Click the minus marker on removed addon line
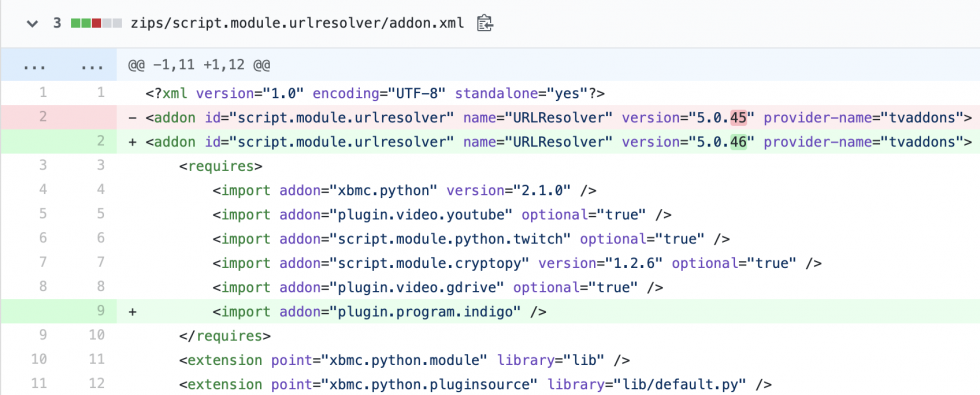Image resolution: width=980 pixels, height=395 pixels. click(x=132, y=117)
